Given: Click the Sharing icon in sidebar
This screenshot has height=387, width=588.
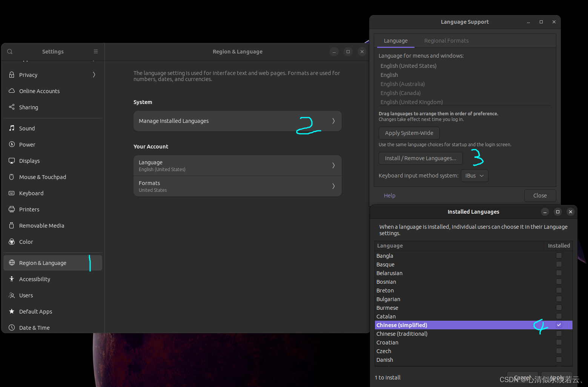Looking at the screenshot, I should [x=12, y=107].
